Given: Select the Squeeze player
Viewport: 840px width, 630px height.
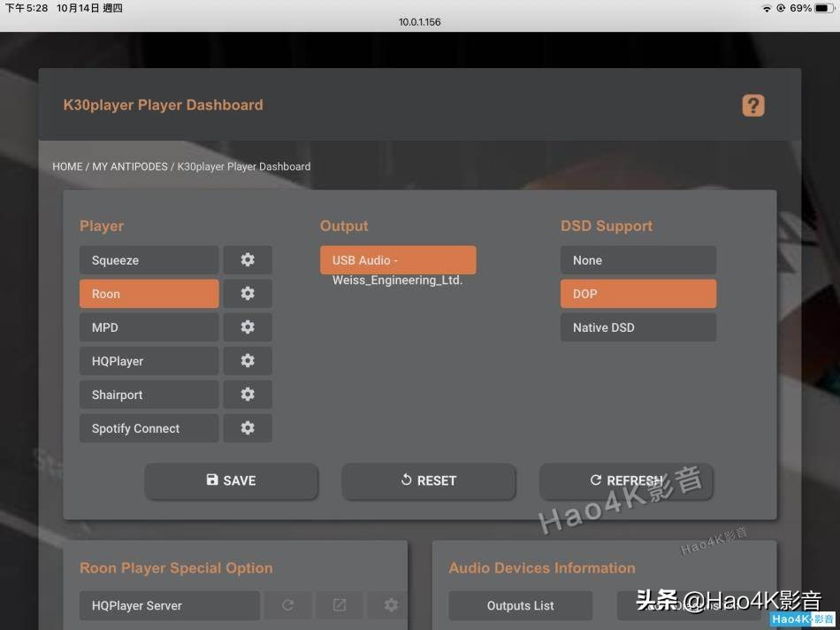Looking at the screenshot, I should click(x=149, y=259).
